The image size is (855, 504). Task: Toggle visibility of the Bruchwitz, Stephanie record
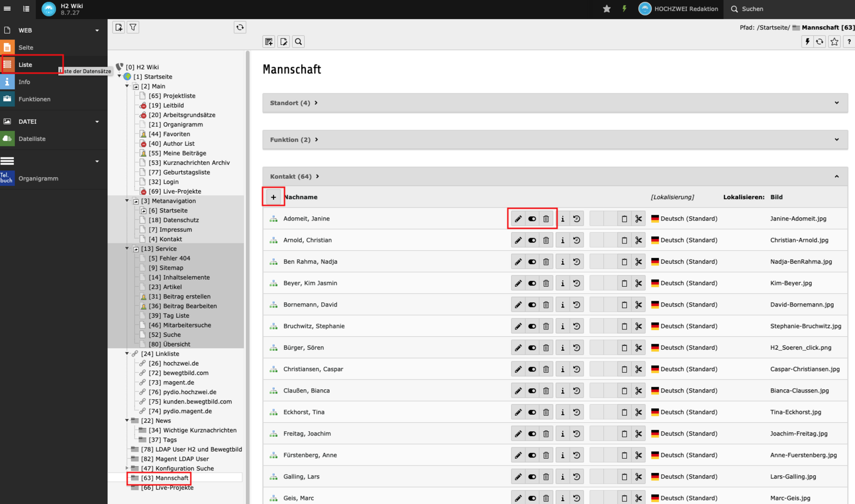click(532, 326)
